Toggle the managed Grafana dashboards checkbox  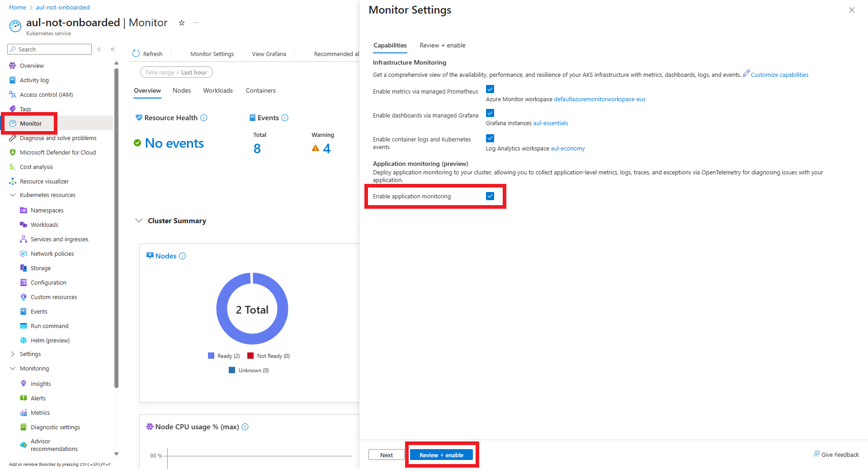(x=490, y=113)
